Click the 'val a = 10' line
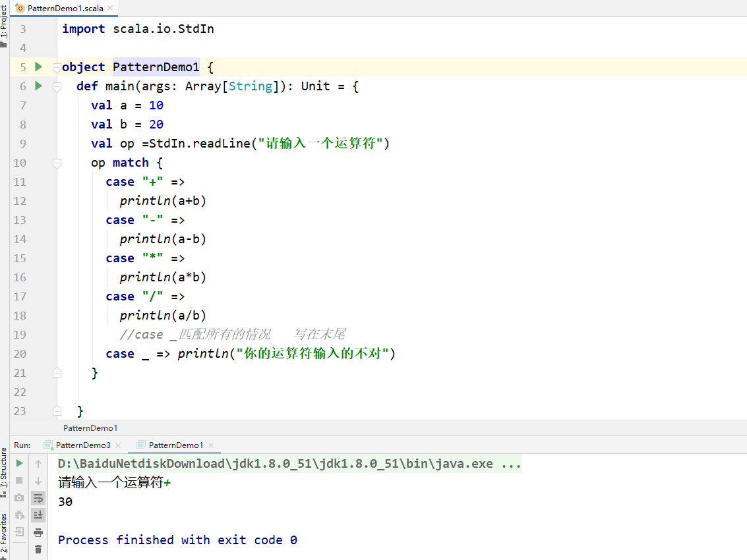The width and height of the screenshot is (747, 560). (x=127, y=105)
